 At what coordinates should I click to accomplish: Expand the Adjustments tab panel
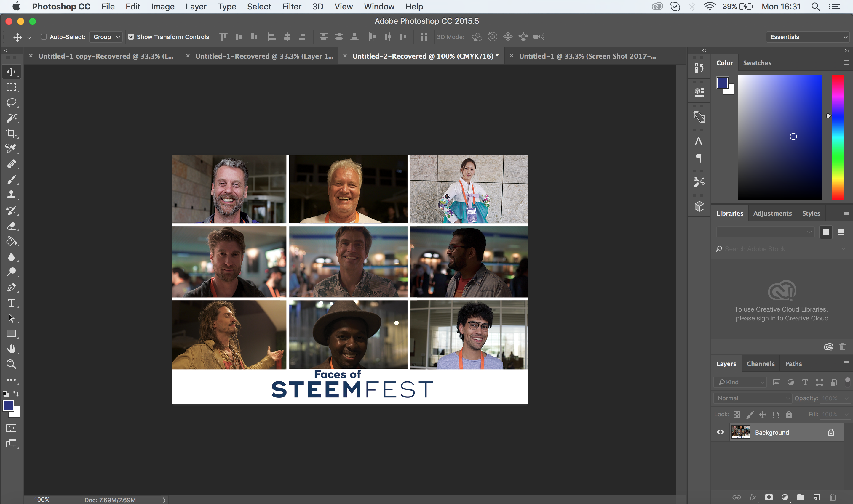pyautogui.click(x=773, y=213)
